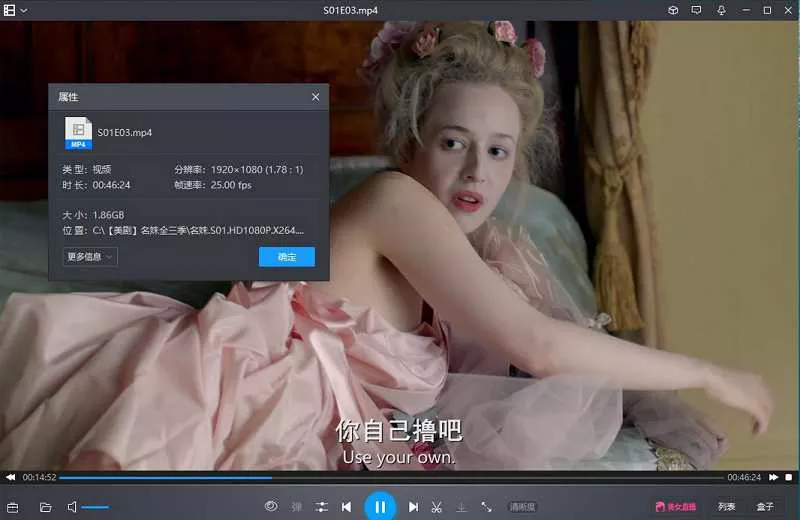Open the 列表 playlist tab
This screenshot has height=520, width=800.
tap(727, 507)
